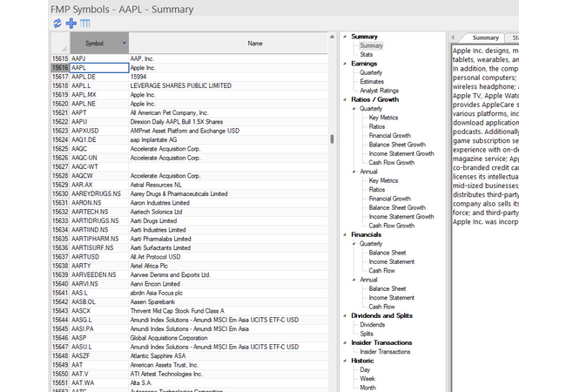
Task: Open quarterly Balance Sheet under Financials
Action: 387,253
